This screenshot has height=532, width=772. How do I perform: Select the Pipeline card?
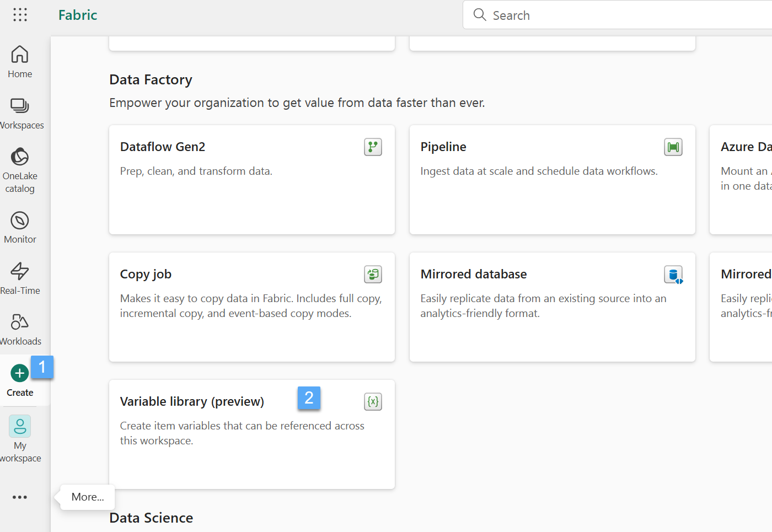click(551, 180)
